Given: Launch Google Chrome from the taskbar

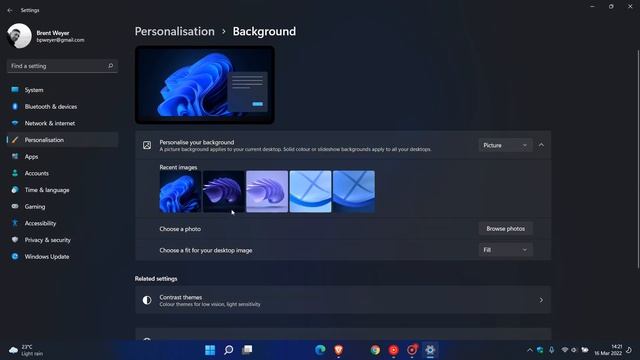Looking at the screenshot, I should click(x=375, y=350).
